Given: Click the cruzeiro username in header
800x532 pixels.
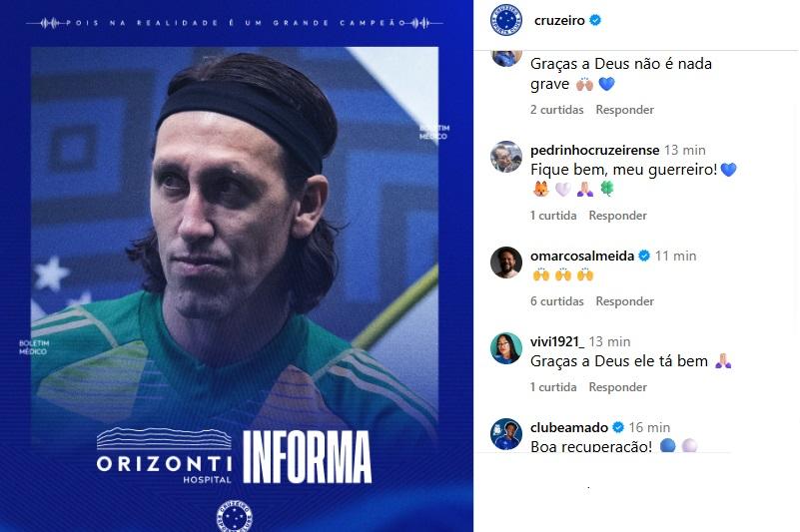Looking at the screenshot, I should (x=559, y=20).
